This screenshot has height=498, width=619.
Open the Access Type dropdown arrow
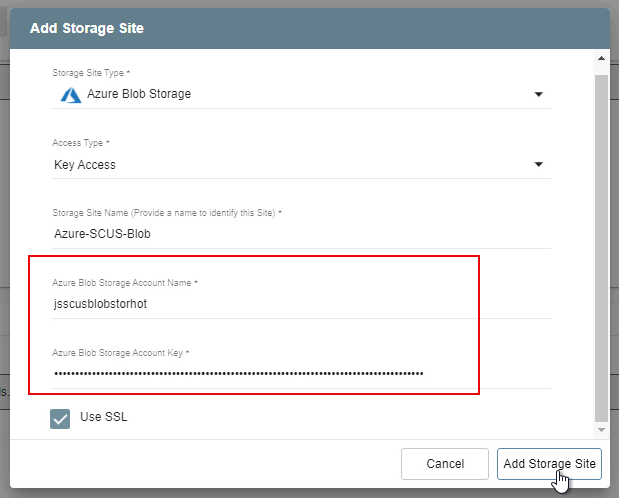click(x=538, y=165)
